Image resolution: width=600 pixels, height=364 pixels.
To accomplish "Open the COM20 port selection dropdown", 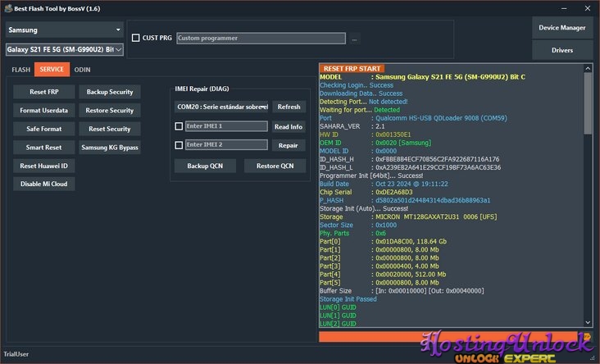I will coord(221,107).
